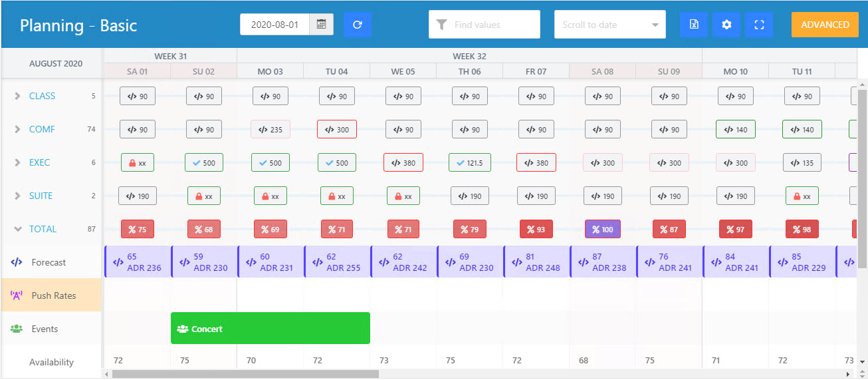The width and height of the screenshot is (868, 380).
Task: Click the purple 100 percent occupancy cell
Action: [x=602, y=229]
